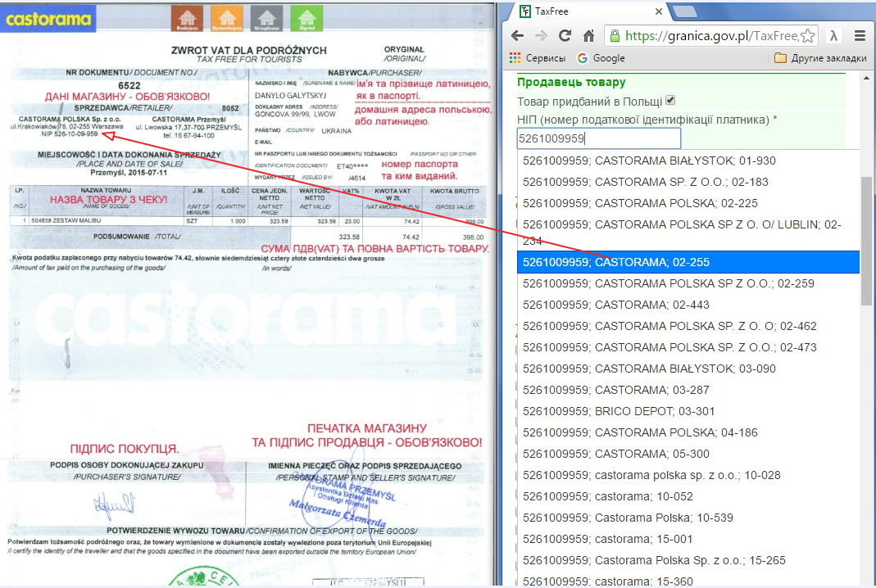Pick castorama; 10-052 entry
The height and width of the screenshot is (588, 876).
click(x=688, y=496)
